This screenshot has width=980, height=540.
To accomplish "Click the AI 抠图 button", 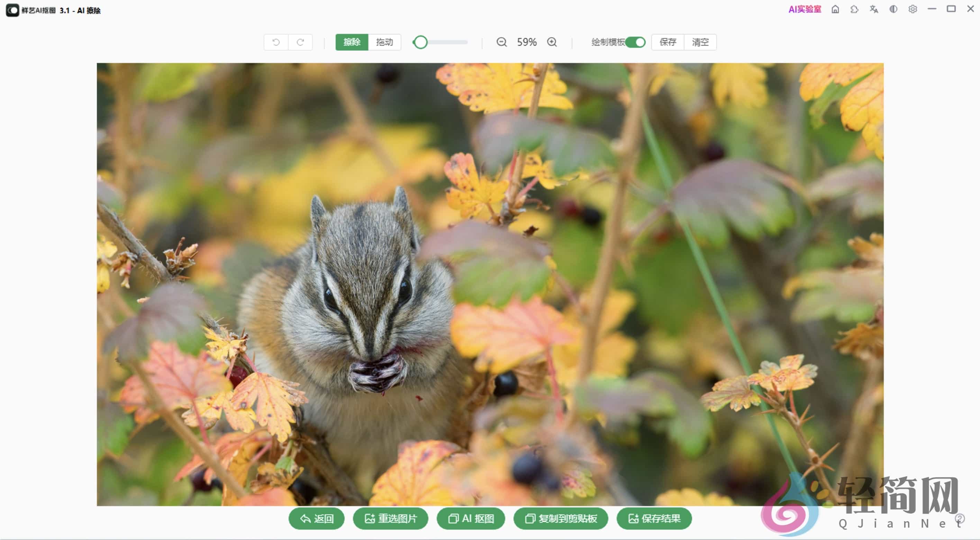I will coord(471,518).
